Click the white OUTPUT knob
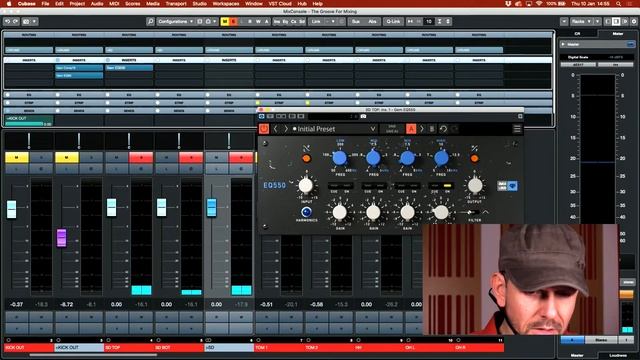This screenshot has width=640, height=360. click(x=475, y=186)
